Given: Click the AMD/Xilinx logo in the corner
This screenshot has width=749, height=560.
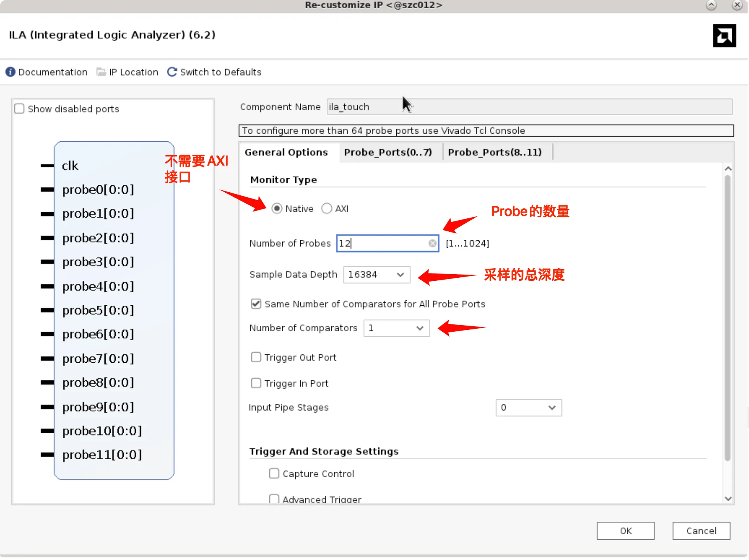Looking at the screenshot, I should pos(724,35).
